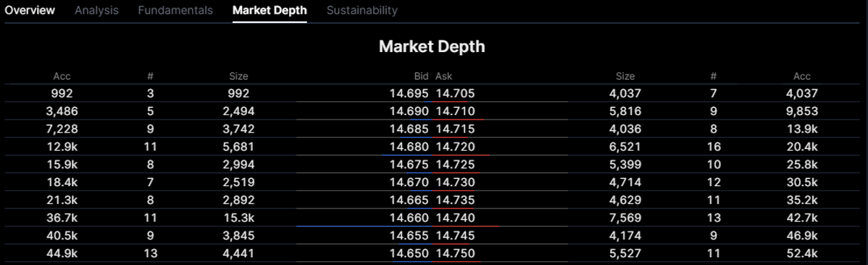The width and height of the screenshot is (868, 265).
Task: Click the accumulated bid value 44.9k
Action: click(62, 253)
